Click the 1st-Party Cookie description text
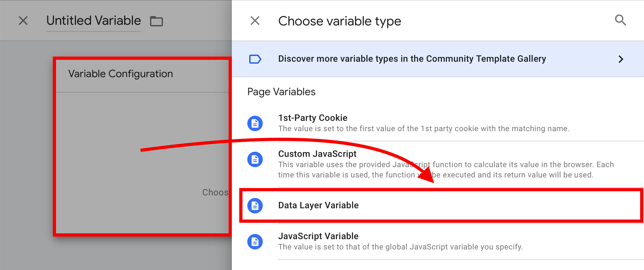 pos(424,129)
